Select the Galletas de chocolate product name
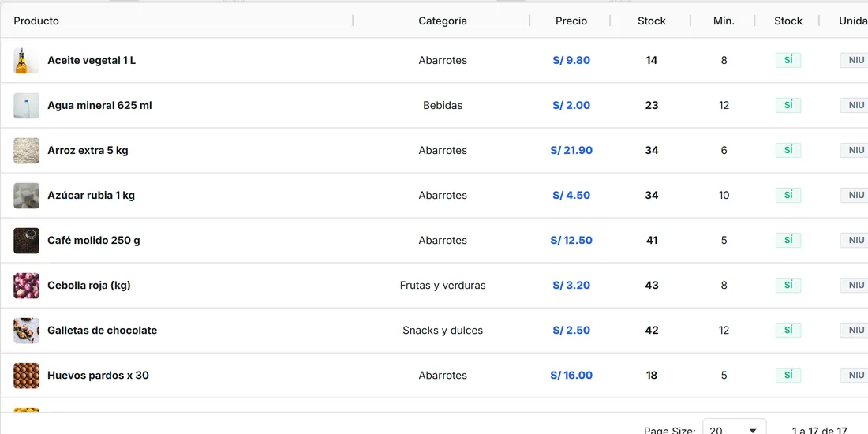The width and height of the screenshot is (868, 434). [103, 331]
